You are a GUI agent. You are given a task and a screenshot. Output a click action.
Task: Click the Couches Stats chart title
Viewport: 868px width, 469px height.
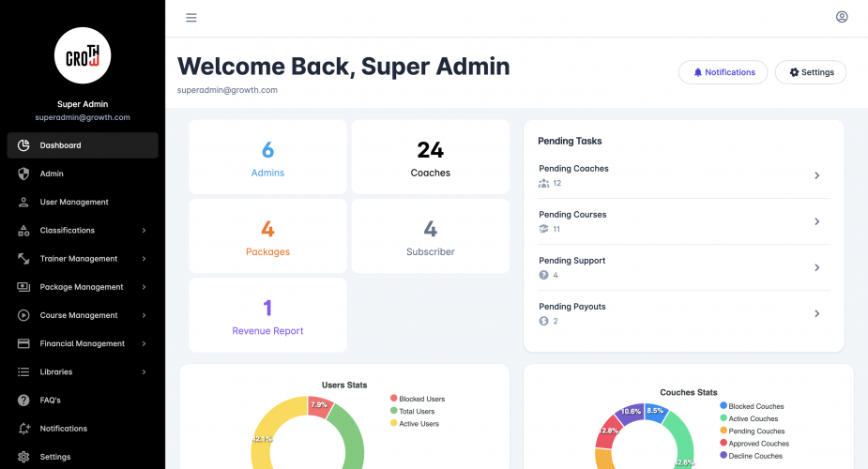click(689, 392)
